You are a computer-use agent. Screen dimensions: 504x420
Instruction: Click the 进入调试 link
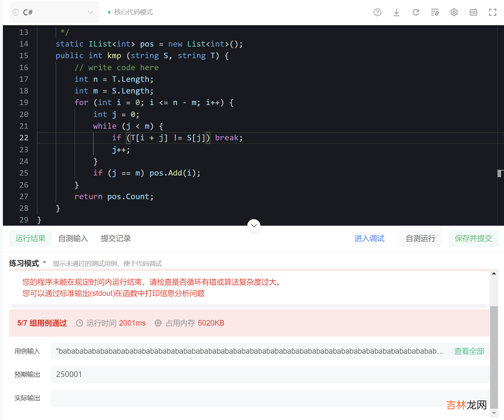(x=369, y=239)
